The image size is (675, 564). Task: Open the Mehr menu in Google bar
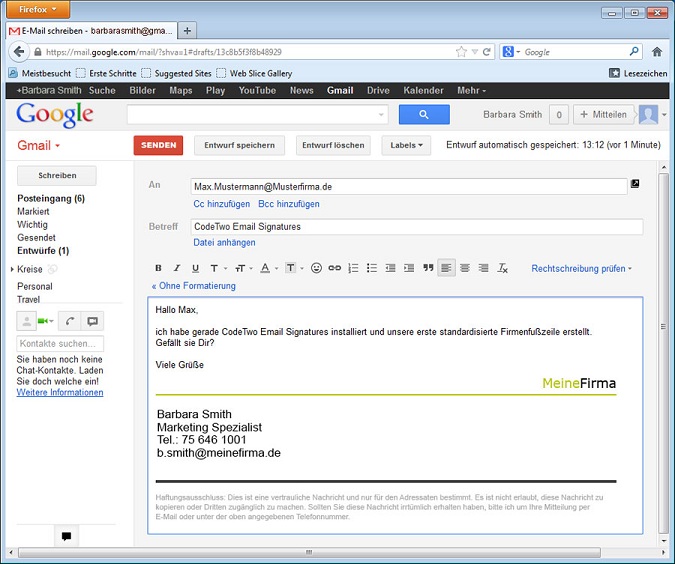pyautogui.click(x=471, y=90)
